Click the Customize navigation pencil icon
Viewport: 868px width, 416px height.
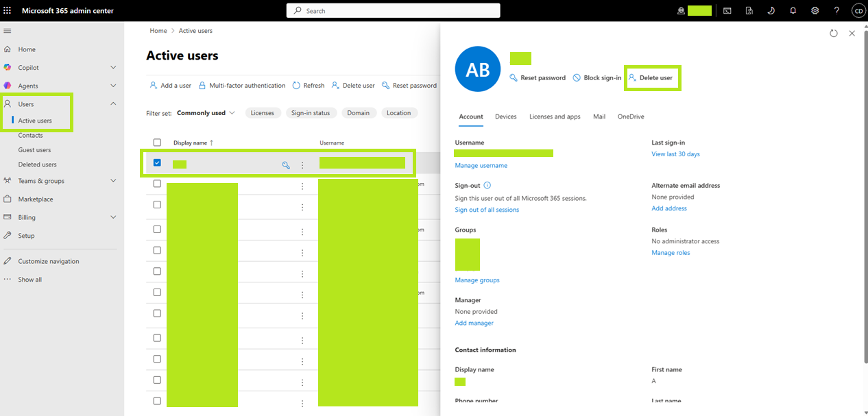click(8, 261)
